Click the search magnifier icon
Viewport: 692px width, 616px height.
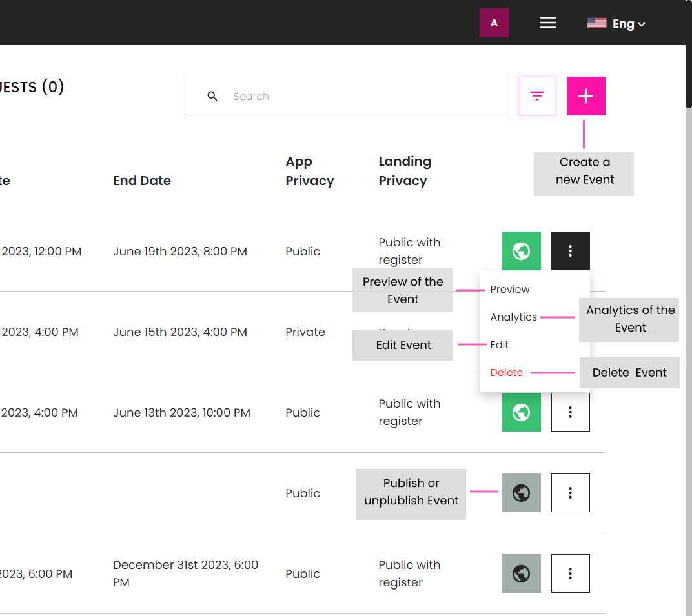212,96
